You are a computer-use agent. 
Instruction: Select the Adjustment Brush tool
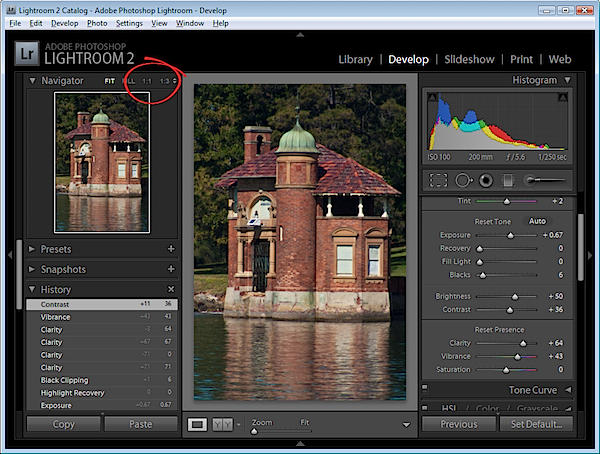coord(545,180)
